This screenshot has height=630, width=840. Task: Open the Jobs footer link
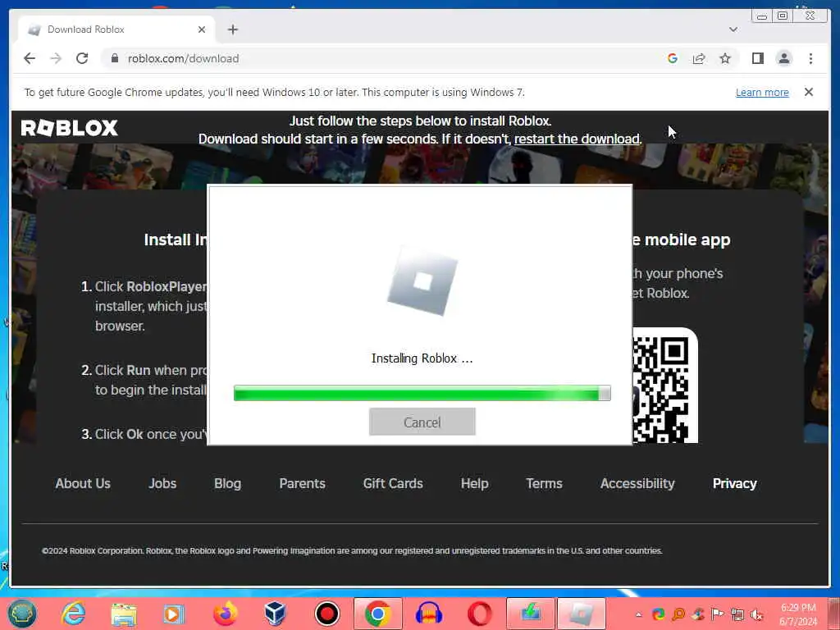[x=162, y=483]
